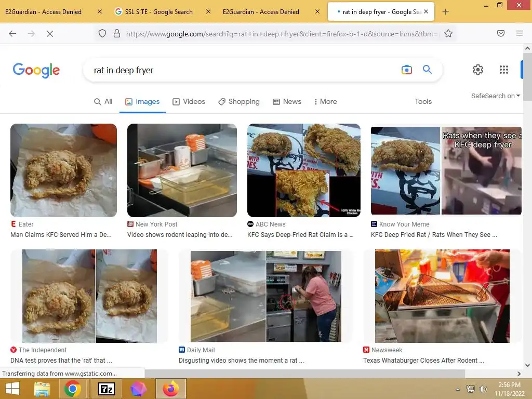Bookmark this page with the star icon
Image resolution: width=532 pixels, height=399 pixels.
(448, 33)
